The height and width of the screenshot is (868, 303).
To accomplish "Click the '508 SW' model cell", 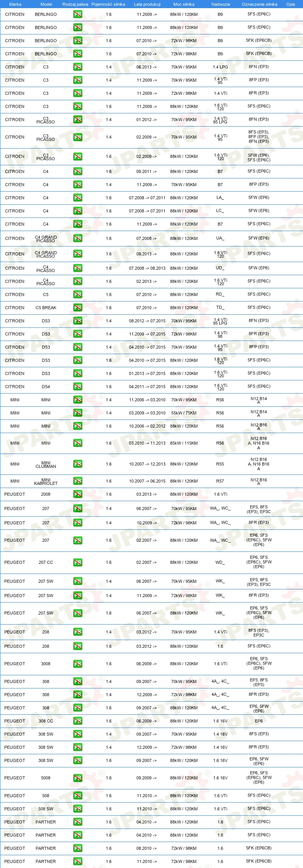I will (46, 809).
